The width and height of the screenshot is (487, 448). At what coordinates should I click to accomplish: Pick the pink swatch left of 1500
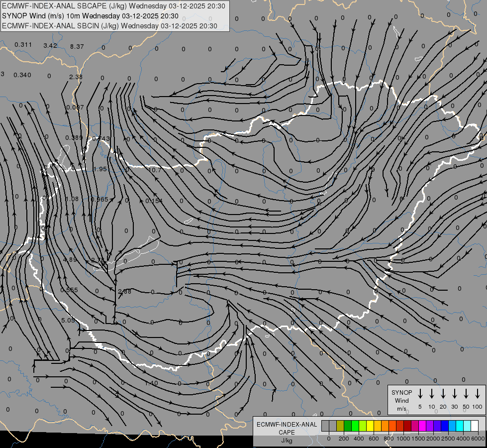(x=415, y=426)
